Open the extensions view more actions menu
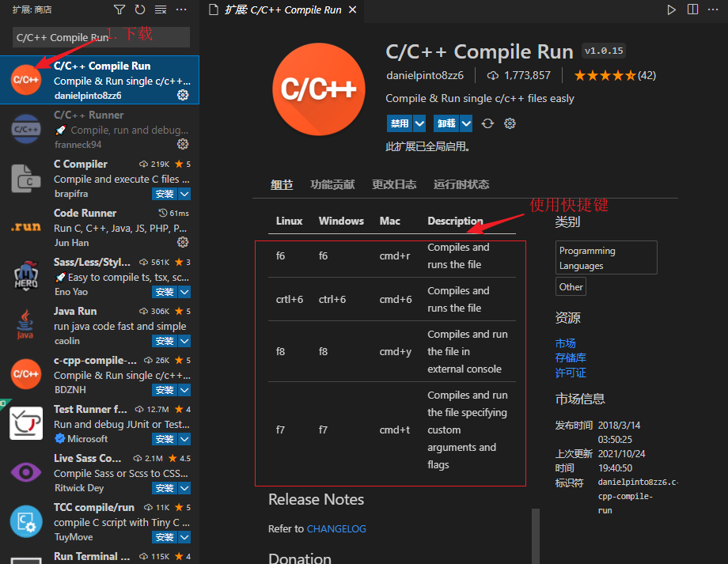This screenshot has height=564, width=728. 181,9
